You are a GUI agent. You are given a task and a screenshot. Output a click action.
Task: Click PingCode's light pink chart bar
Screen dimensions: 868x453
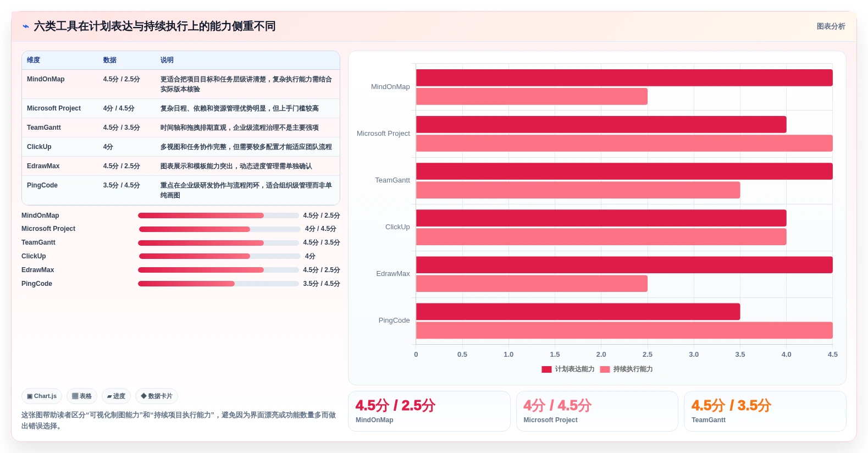pyautogui.click(x=624, y=330)
